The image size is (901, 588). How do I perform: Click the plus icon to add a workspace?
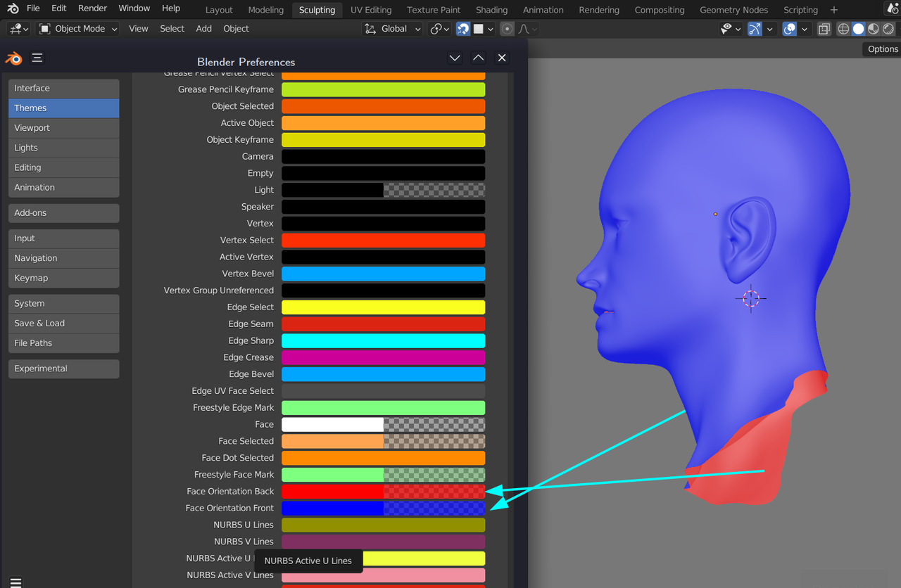(x=834, y=10)
